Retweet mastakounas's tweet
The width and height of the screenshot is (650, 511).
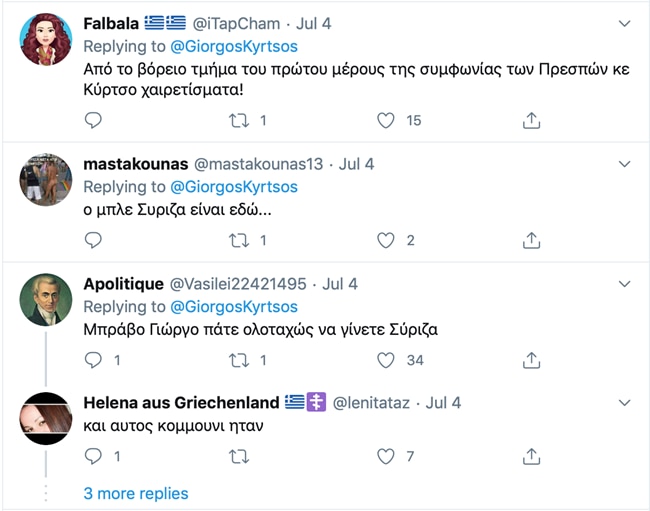click(x=239, y=240)
